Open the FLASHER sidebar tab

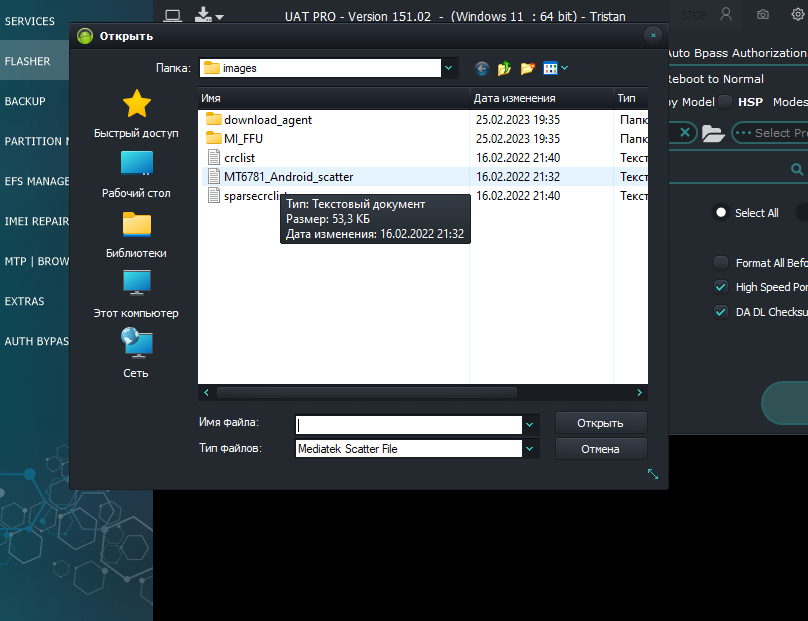point(34,61)
